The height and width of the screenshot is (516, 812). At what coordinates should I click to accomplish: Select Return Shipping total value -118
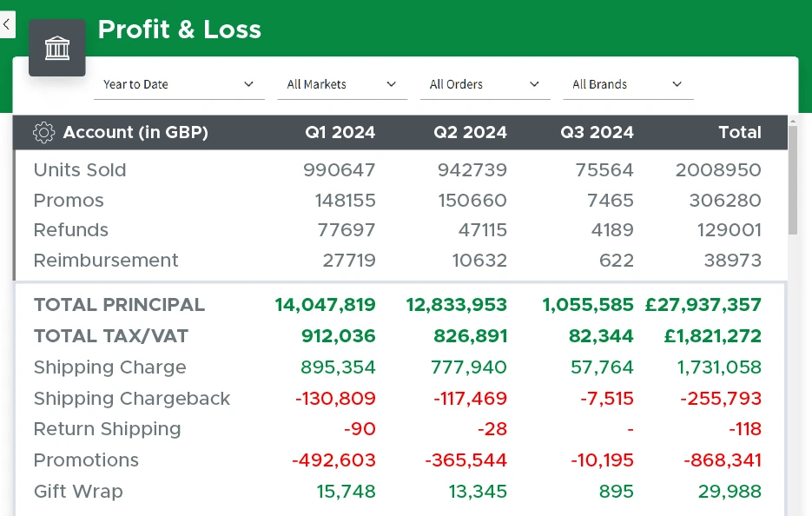coord(745,429)
